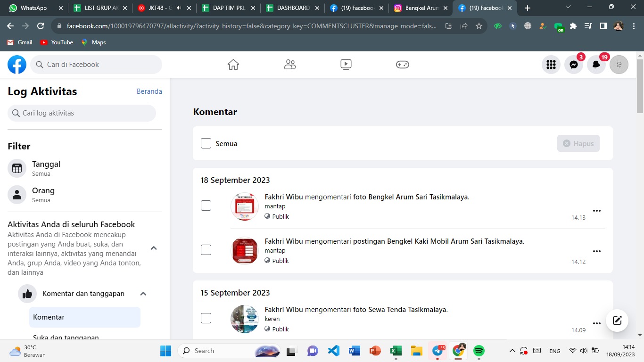Tick checkbox for Sewa Tenda Tasikmalaya comment
Screen dimensions: 644x362
click(x=206, y=318)
